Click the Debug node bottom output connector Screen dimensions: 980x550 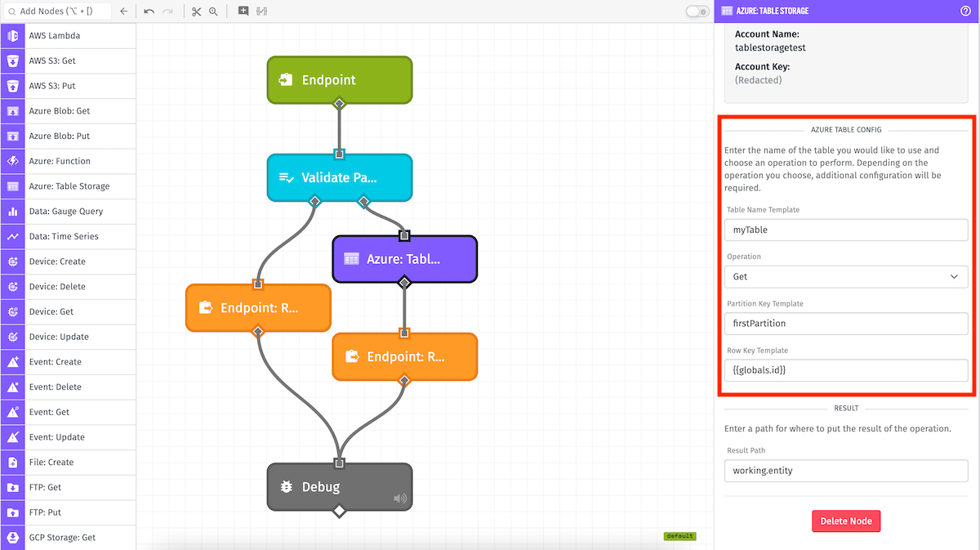click(x=340, y=512)
